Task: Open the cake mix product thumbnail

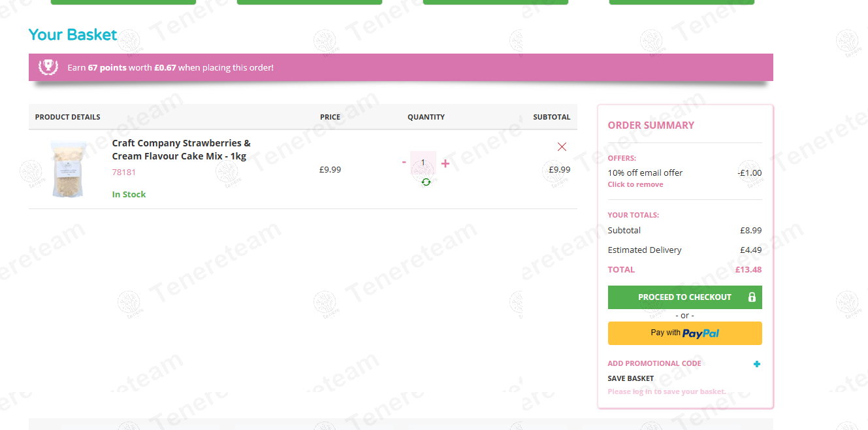Action: [x=69, y=169]
